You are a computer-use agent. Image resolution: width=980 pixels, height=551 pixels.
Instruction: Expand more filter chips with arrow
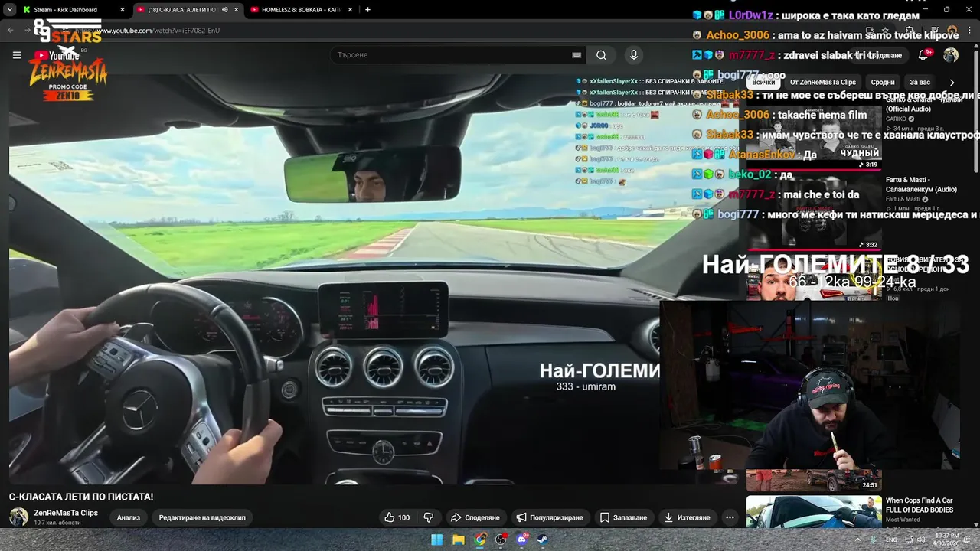tap(952, 82)
